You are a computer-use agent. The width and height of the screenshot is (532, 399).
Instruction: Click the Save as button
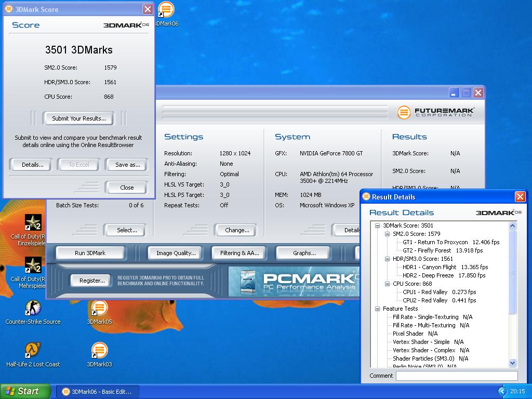click(127, 165)
